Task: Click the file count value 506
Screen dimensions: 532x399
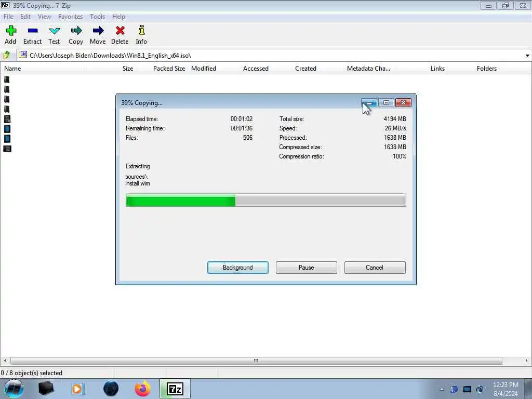Action: click(248, 137)
